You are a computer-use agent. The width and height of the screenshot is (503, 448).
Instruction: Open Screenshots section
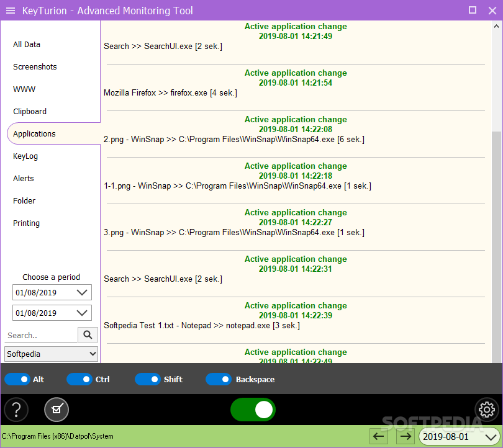point(35,66)
